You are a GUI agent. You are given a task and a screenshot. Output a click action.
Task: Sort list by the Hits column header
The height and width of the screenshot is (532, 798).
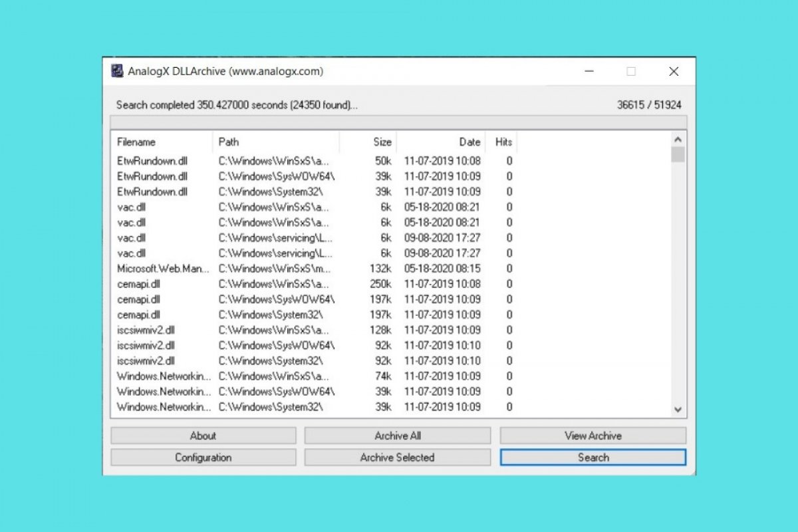click(x=501, y=142)
